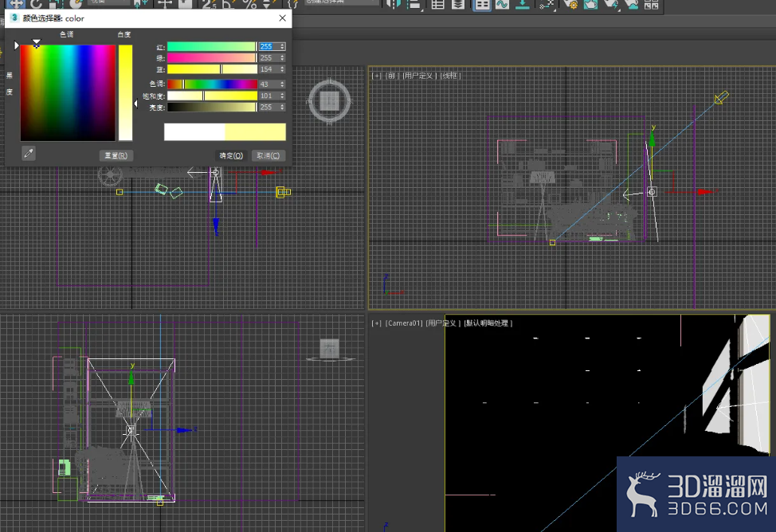Click the ViewCube in the left viewport
The width and height of the screenshot is (776, 532).
tap(330, 350)
